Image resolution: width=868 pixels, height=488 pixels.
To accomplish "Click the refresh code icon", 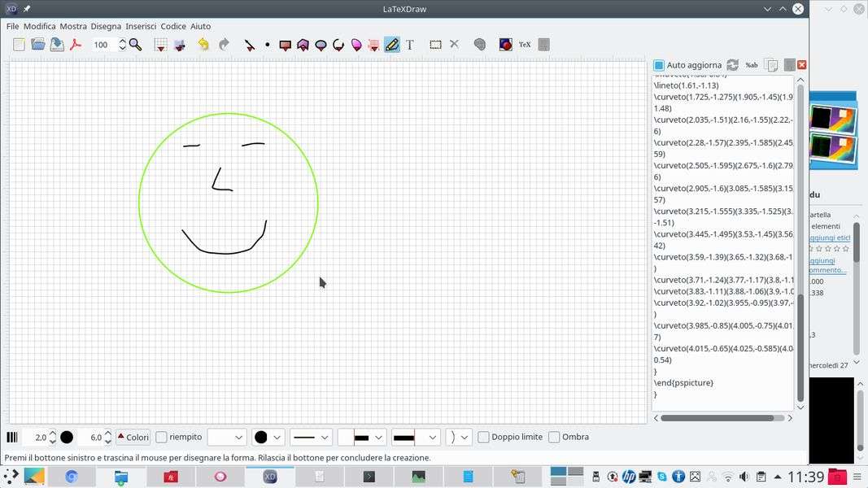I will [x=732, y=65].
